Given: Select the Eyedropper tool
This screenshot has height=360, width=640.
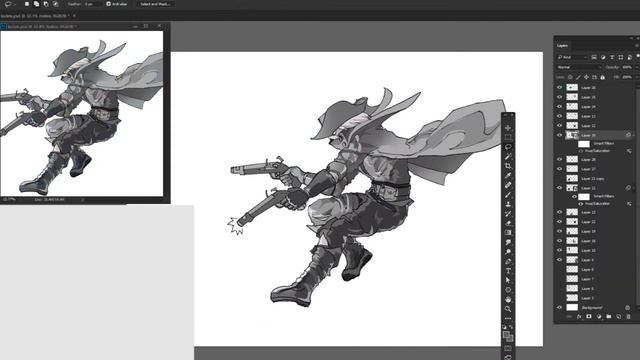Looking at the screenshot, I should [x=508, y=176].
